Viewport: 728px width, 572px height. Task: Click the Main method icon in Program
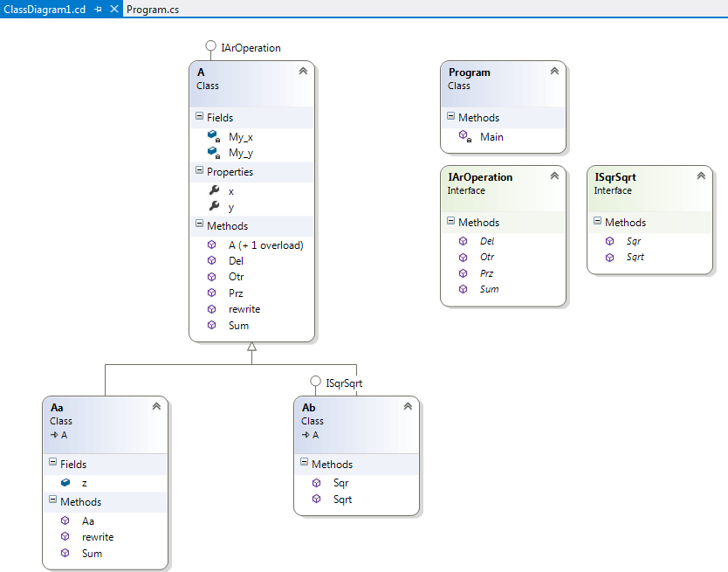pyautogui.click(x=464, y=136)
